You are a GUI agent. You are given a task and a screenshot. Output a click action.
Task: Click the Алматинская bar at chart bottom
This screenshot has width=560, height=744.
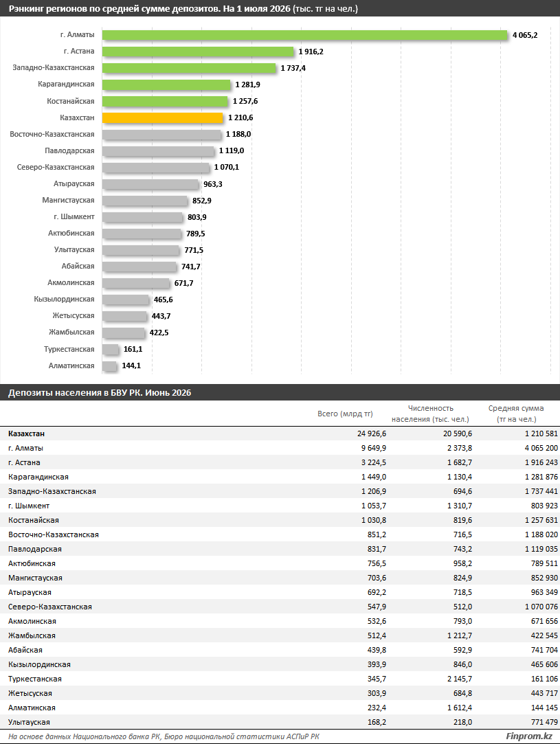(x=110, y=366)
